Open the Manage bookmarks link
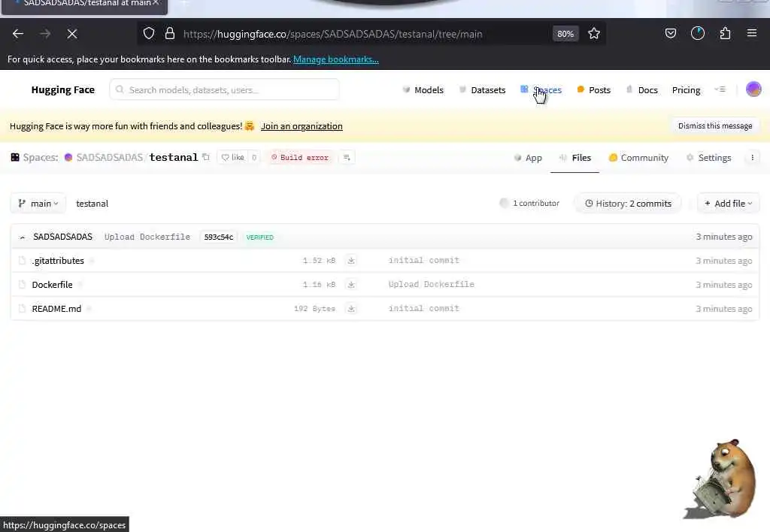Image resolution: width=770 pixels, height=532 pixels. pyautogui.click(x=336, y=59)
